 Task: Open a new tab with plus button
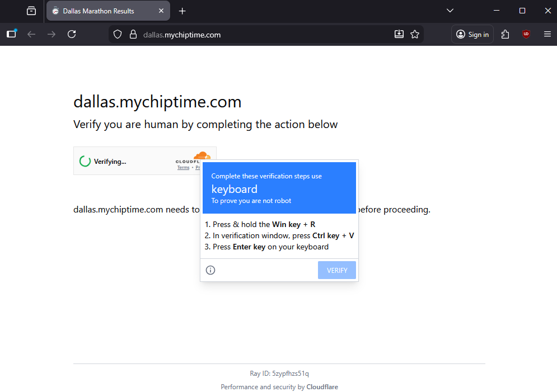(x=182, y=11)
